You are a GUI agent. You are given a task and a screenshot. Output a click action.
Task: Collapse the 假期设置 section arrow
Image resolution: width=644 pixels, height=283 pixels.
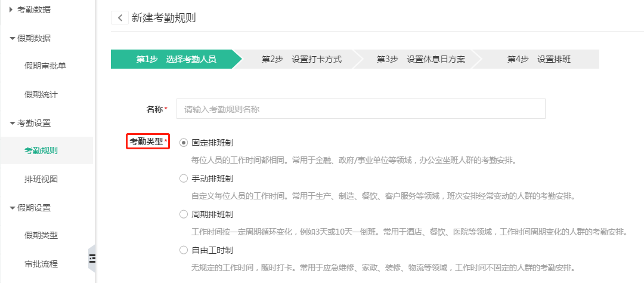(x=12, y=208)
